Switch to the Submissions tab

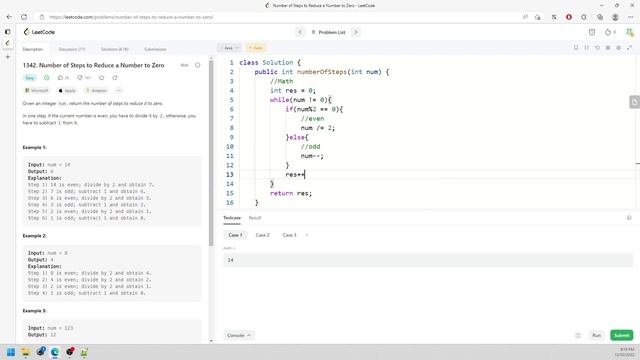pyautogui.click(x=155, y=49)
